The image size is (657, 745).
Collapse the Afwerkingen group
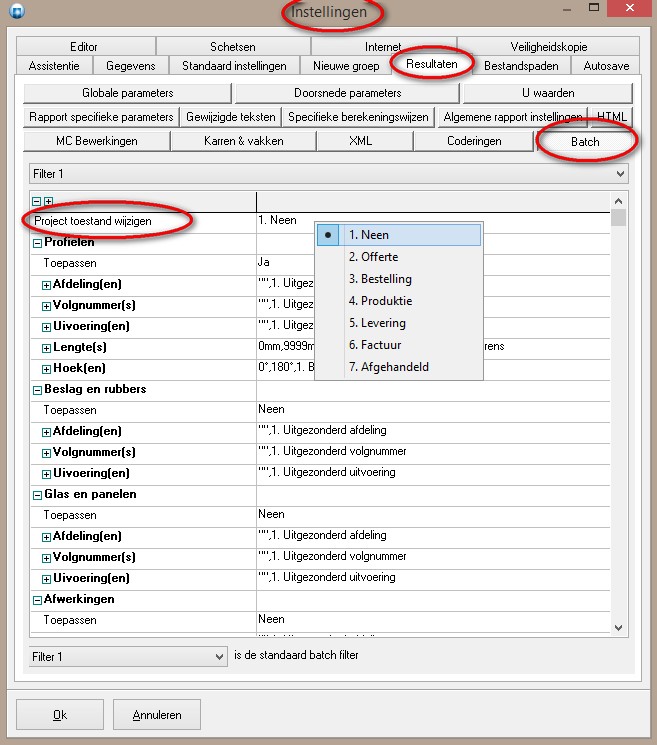pyautogui.click(x=37, y=600)
